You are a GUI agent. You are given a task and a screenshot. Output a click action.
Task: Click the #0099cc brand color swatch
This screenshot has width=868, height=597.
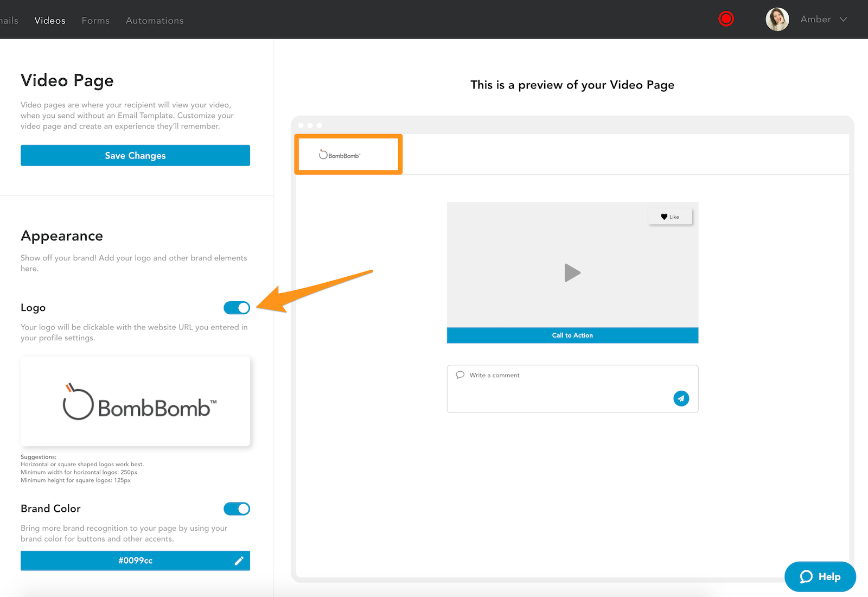(135, 561)
